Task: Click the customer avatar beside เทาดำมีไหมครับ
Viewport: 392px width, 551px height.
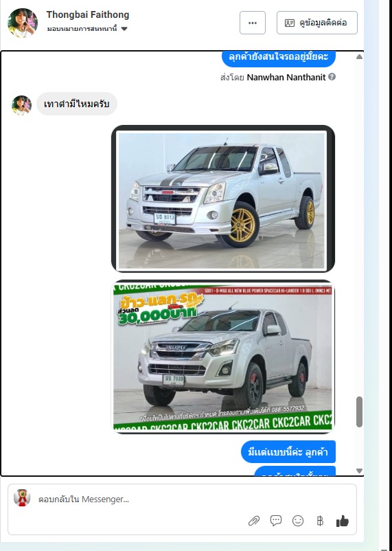Action: 21,105
